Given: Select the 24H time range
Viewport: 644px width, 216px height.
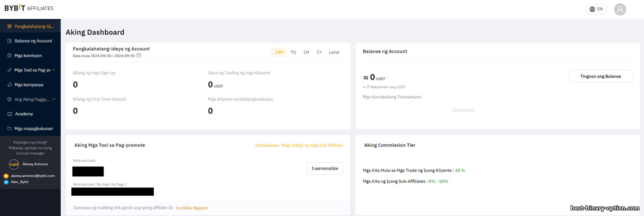Looking at the screenshot, I should 279,52.
